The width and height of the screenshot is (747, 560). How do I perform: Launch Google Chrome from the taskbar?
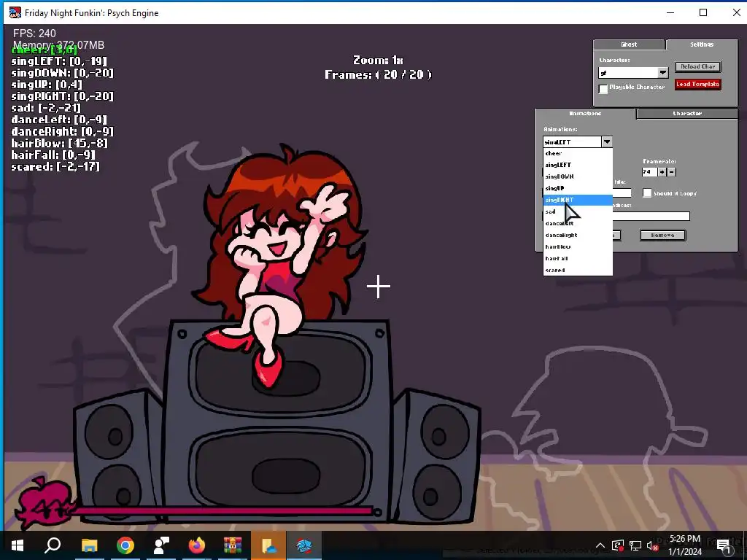(x=125, y=545)
